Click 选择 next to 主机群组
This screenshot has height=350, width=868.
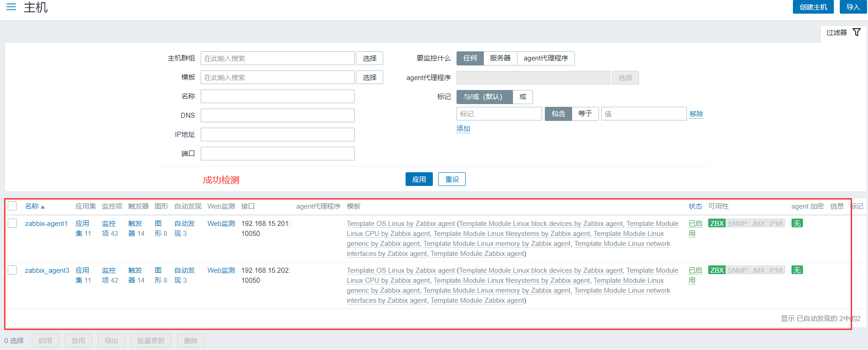pyautogui.click(x=370, y=58)
